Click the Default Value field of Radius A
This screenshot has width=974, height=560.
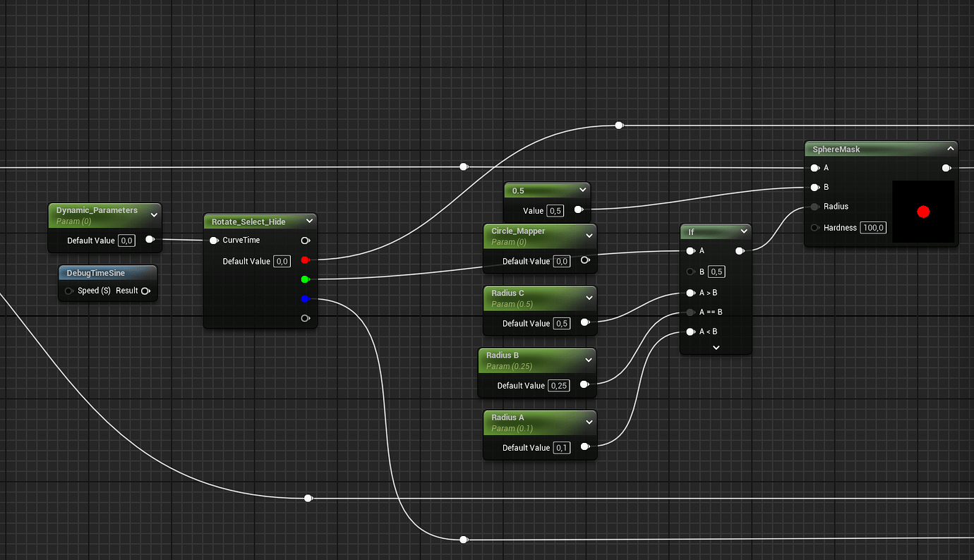pos(561,447)
